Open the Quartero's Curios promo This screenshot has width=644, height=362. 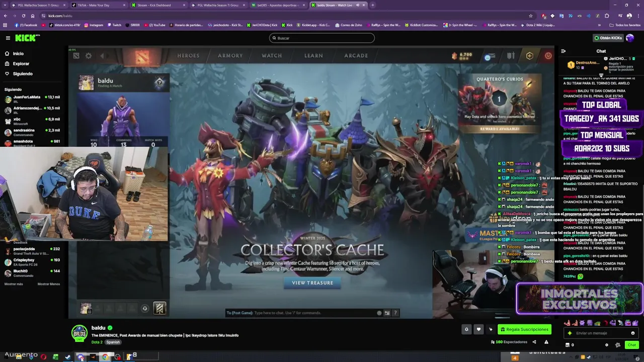(499, 104)
